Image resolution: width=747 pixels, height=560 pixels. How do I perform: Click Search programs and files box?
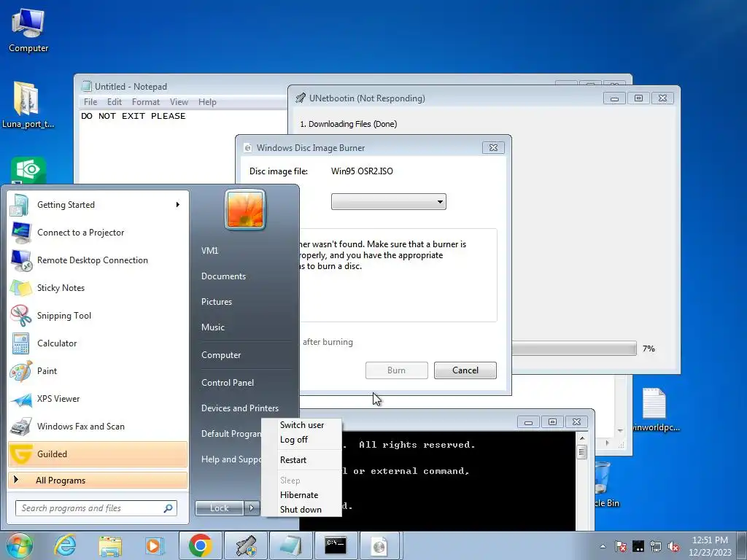pos(96,508)
